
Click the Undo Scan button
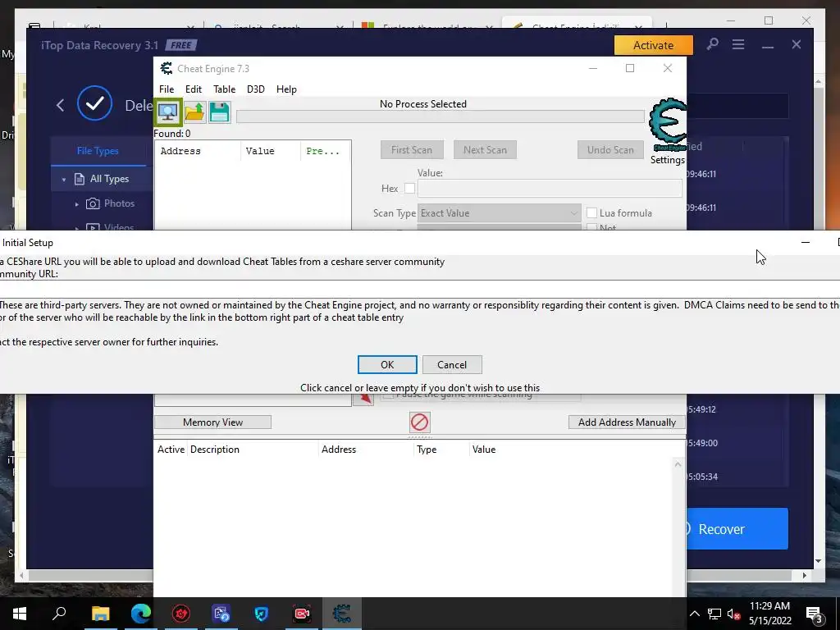(610, 150)
